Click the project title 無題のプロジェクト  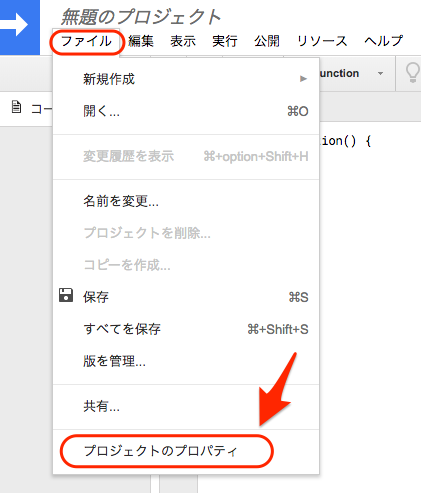pyautogui.click(x=140, y=17)
